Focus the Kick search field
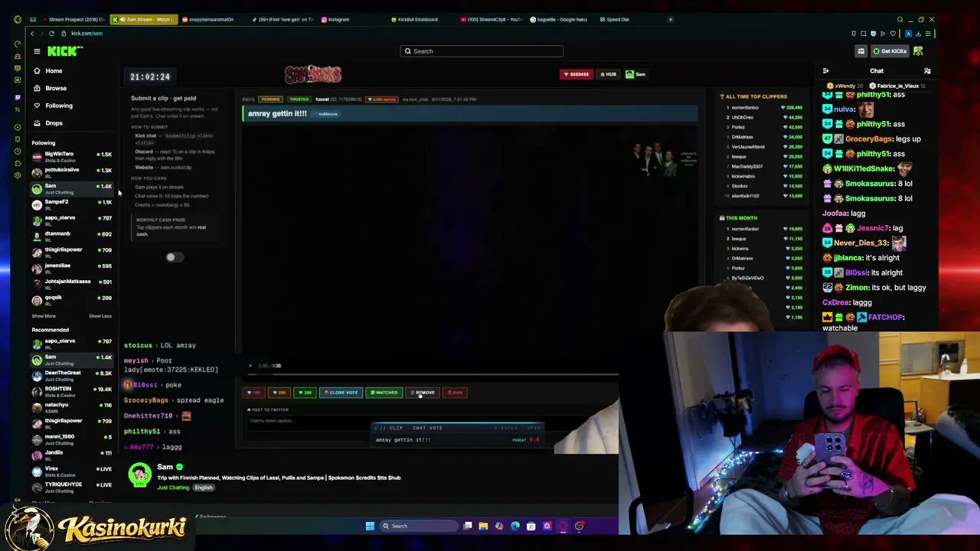This screenshot has width=980, height=551. (482, 51)
